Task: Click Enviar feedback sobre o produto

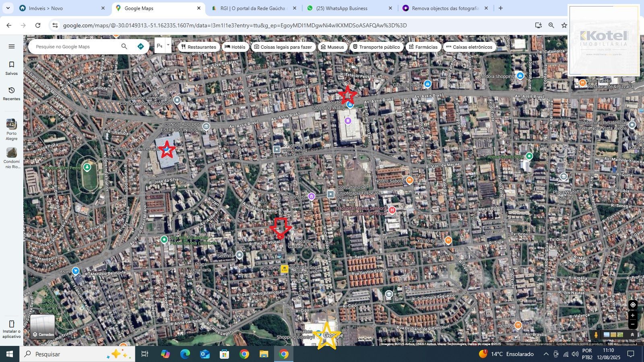Action: tap(580, 344)
